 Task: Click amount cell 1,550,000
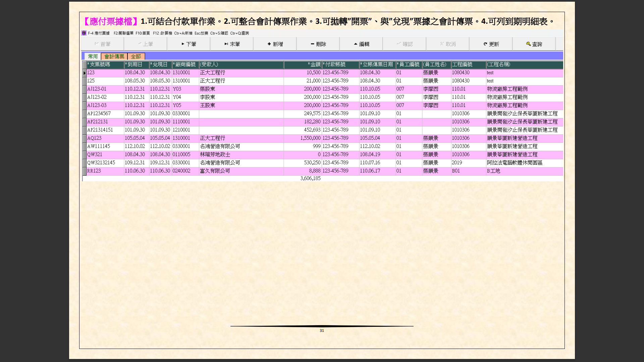click(x=303, y=138)
